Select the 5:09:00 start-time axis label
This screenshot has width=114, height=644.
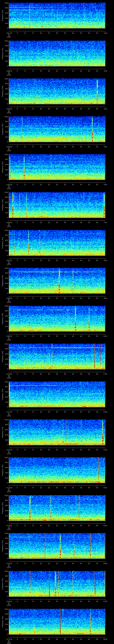pyautogui.click(x=9, y=336)
